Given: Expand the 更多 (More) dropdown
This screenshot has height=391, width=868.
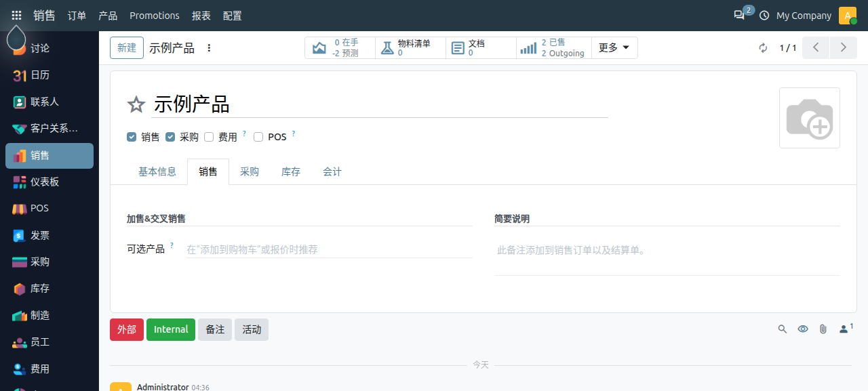Looking at the screenshot, I should tap(614, 47).
